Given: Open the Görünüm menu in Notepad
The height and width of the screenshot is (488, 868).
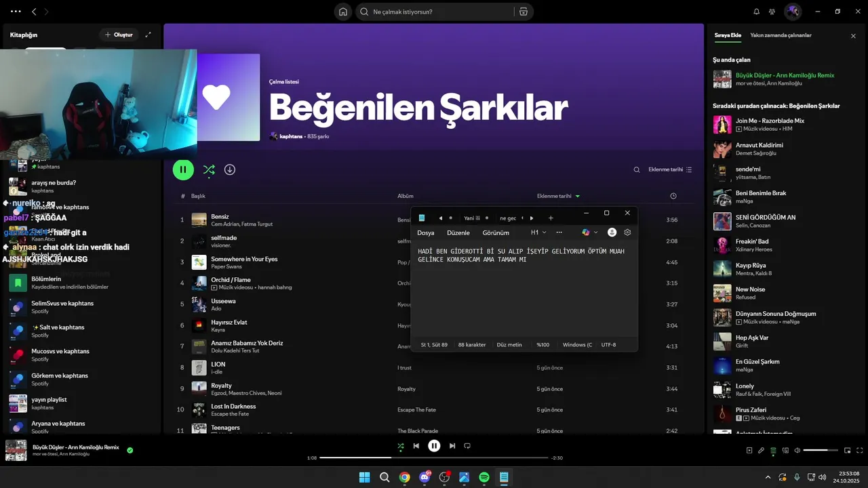Looking at the screenshot, I should [x=496, y=232].
